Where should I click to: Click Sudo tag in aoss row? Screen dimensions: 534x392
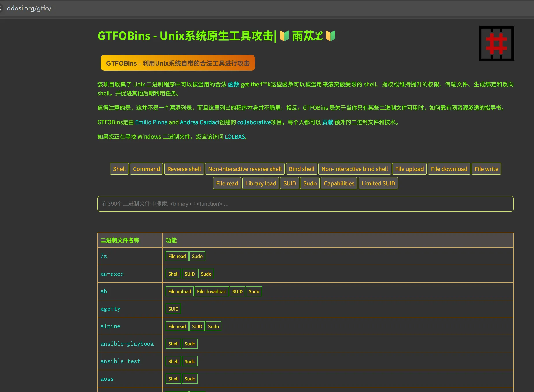[x=190, y=379]
